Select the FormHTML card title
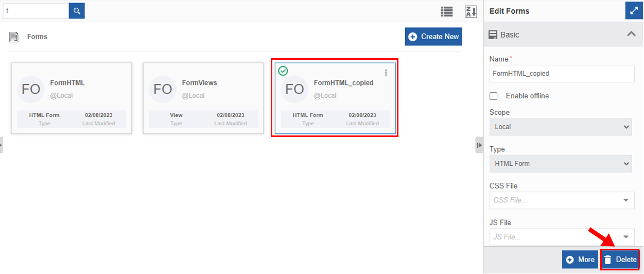The image size is (644, 274). pos(67,83)
